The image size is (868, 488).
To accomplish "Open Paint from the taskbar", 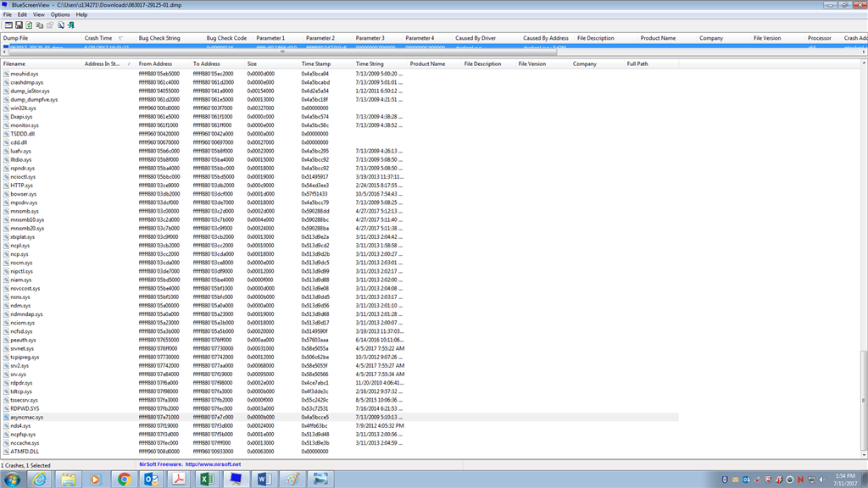I will click(292, 480).
